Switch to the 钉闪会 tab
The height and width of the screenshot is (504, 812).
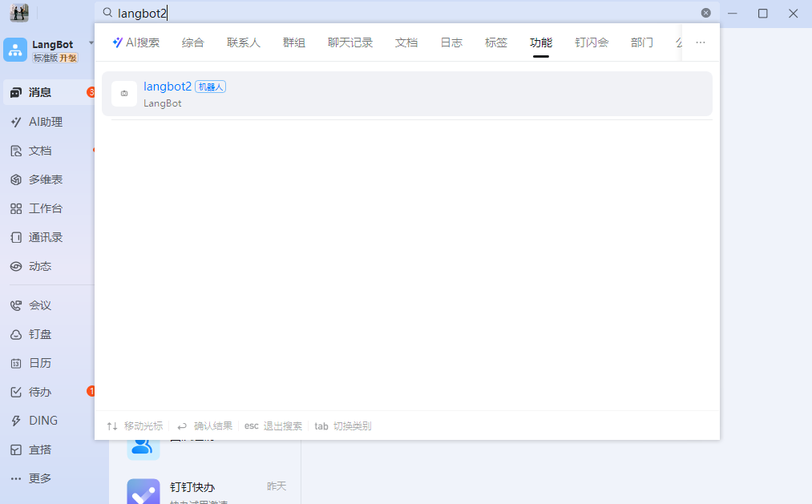click(592, 42)
